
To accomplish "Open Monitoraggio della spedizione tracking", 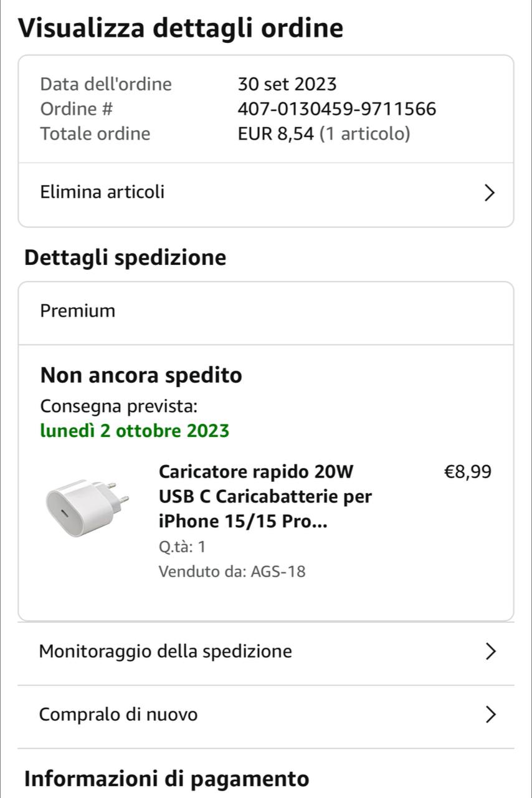I will 165,651.
